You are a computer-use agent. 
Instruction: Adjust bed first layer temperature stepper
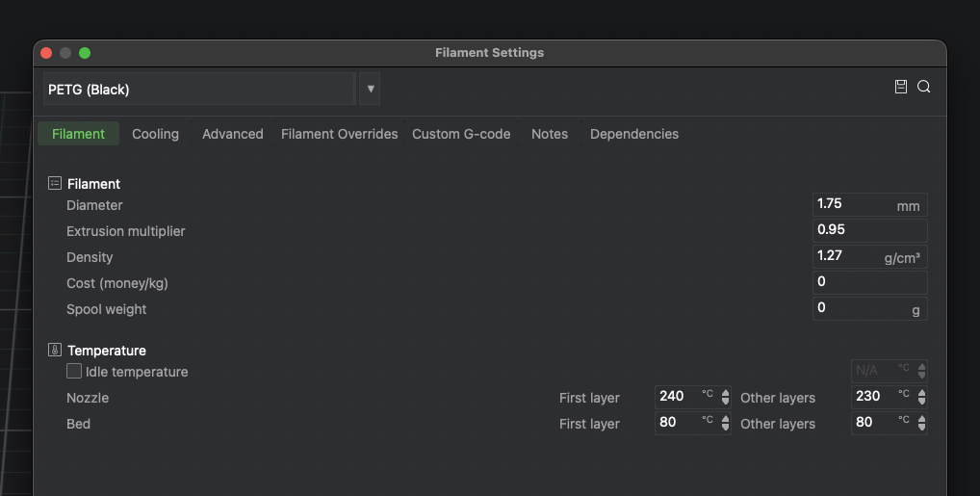(725, 423)
